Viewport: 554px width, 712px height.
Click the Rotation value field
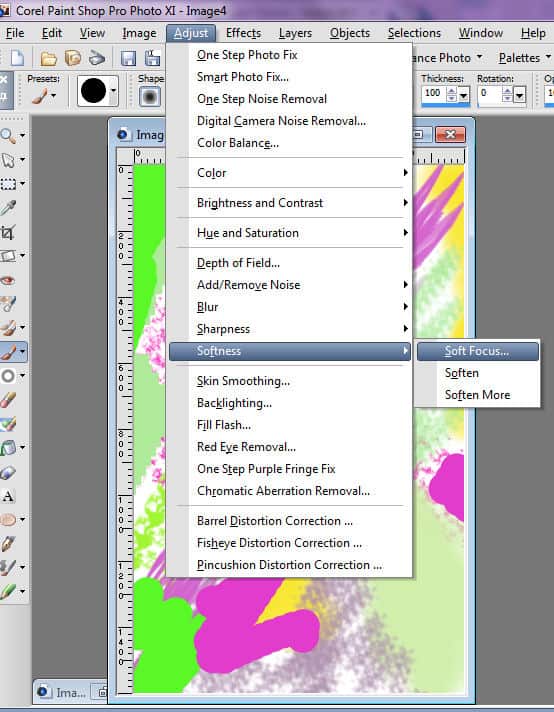pos(489,94)
